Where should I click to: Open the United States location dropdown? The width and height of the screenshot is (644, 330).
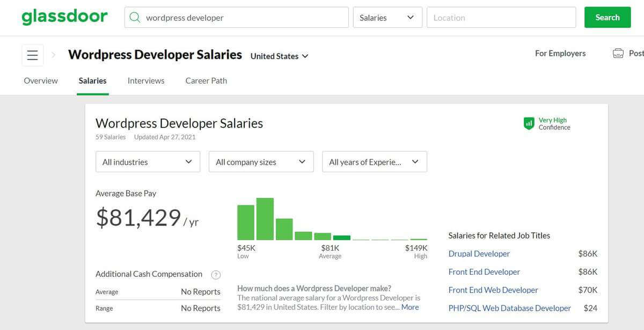pos(280,56)
